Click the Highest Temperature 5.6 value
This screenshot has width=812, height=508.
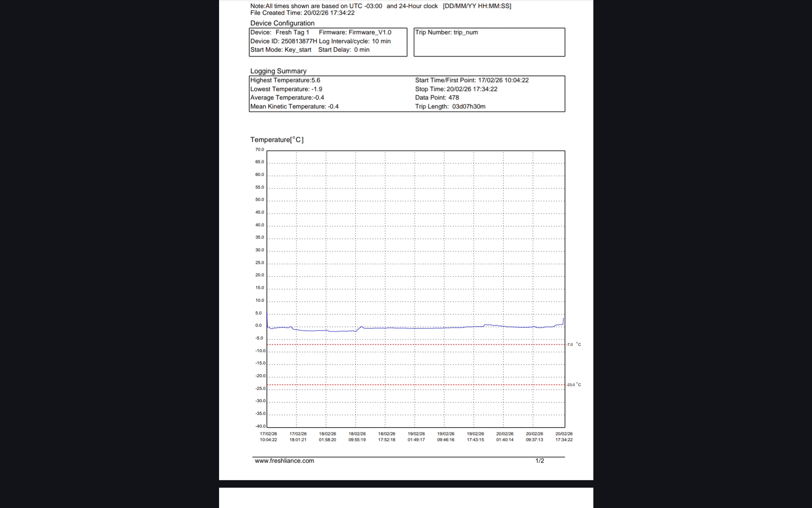285,80
